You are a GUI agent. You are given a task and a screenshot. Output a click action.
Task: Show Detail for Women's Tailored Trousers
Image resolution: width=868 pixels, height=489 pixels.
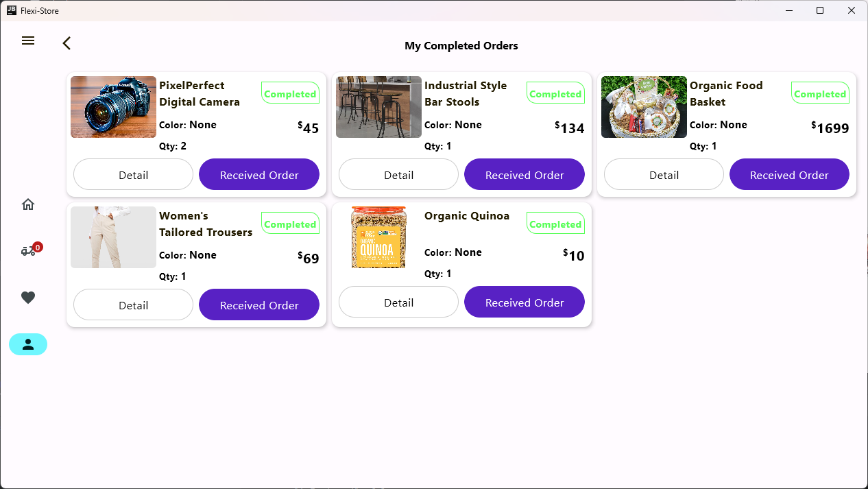(133, 305)
